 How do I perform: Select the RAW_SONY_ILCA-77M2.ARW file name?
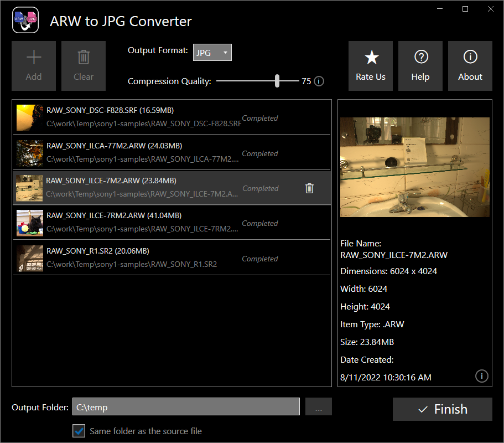tap(114, 146)
